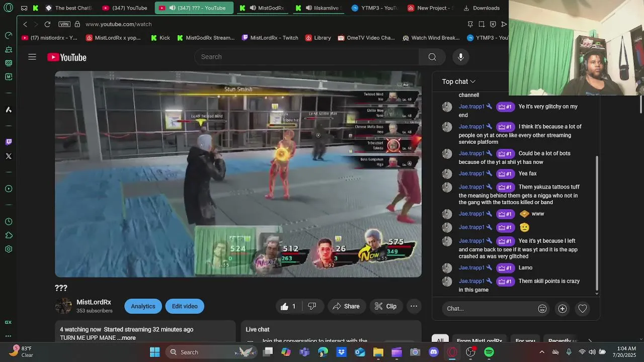Open the chat emoji picker
644x362 pixels.
(x=542, y=309)
